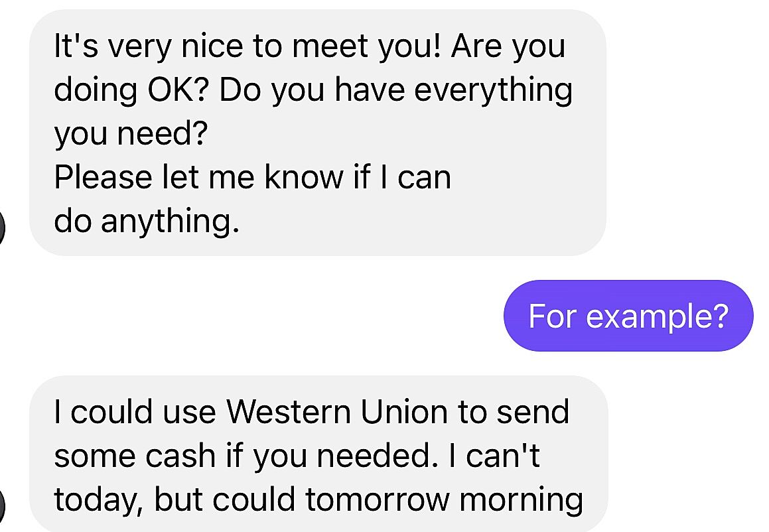Tap the "Please let me know if I can" line

pos(252,177)
